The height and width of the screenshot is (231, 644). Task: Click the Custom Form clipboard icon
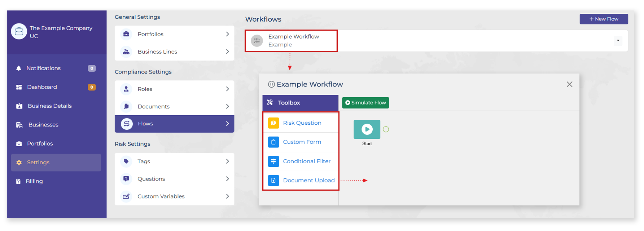point(273,142)
